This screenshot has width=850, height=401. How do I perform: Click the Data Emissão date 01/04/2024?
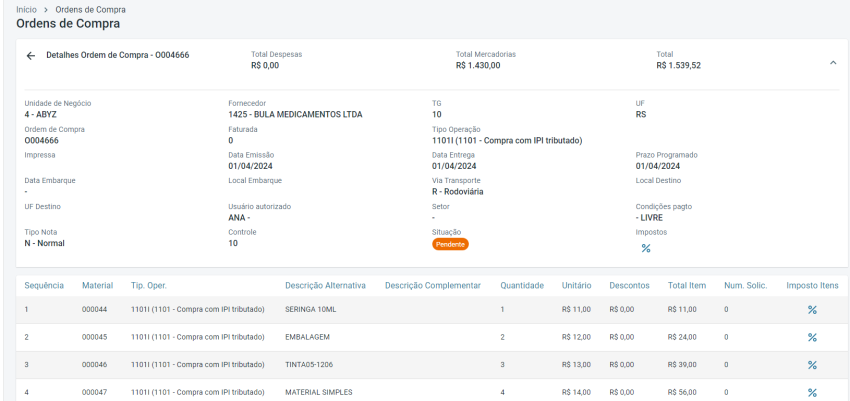pos(250,166)
